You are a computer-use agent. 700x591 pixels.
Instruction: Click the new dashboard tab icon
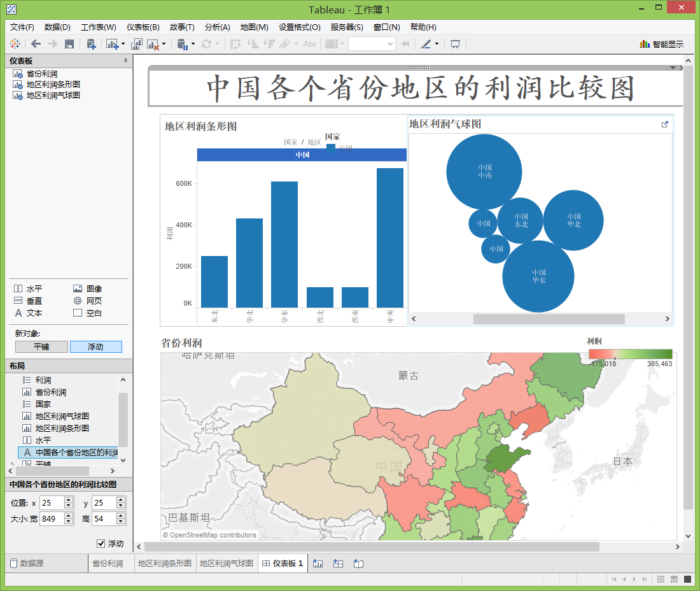click(339, 564)
